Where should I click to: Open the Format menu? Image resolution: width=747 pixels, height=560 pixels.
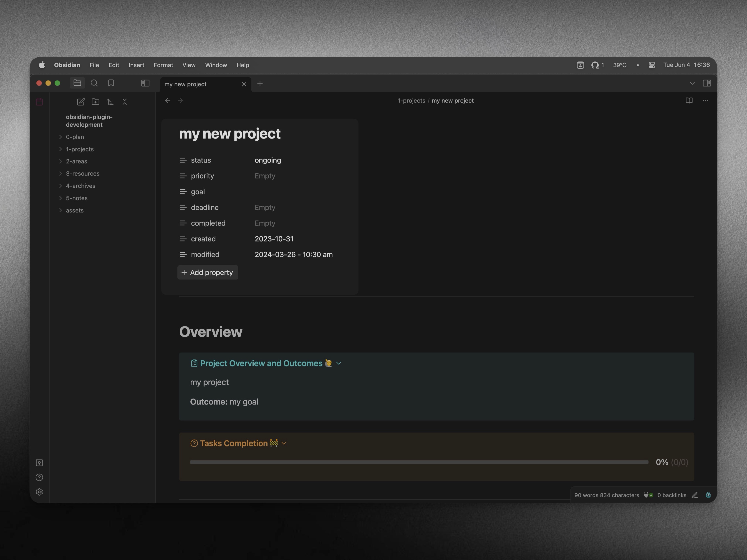click(x=163, y=65)
